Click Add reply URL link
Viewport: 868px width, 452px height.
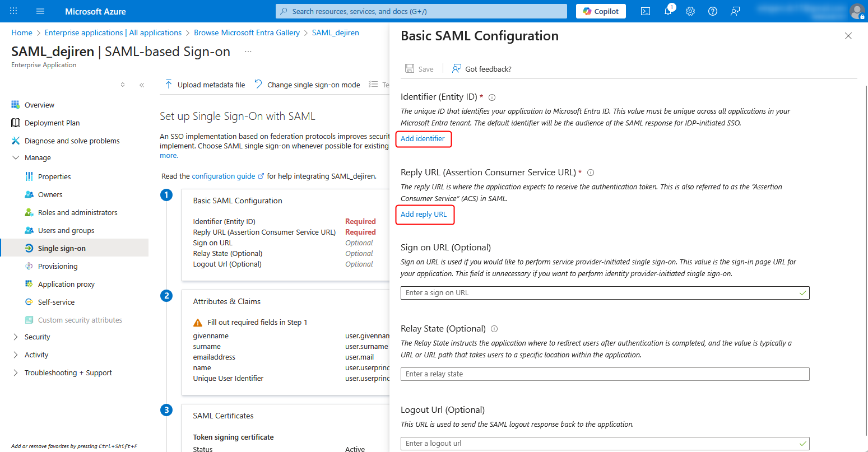click(x=424, y=214)
